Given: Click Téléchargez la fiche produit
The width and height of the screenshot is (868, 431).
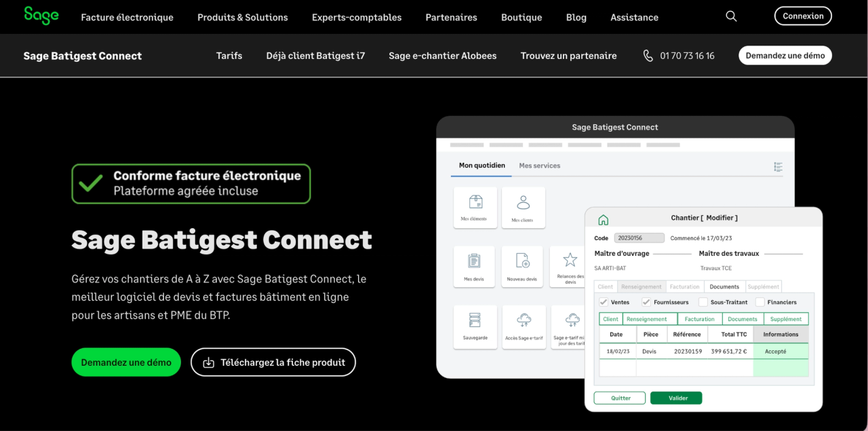Looking at the screenshot, I should [273, 362].
